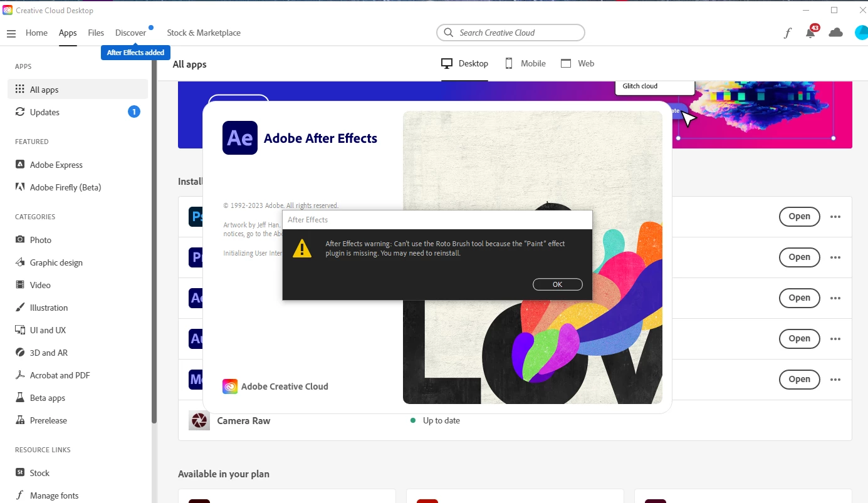This screenshot has height=503, width=868.
Task: Click the third app row's Open button
Action: point(799,298)
